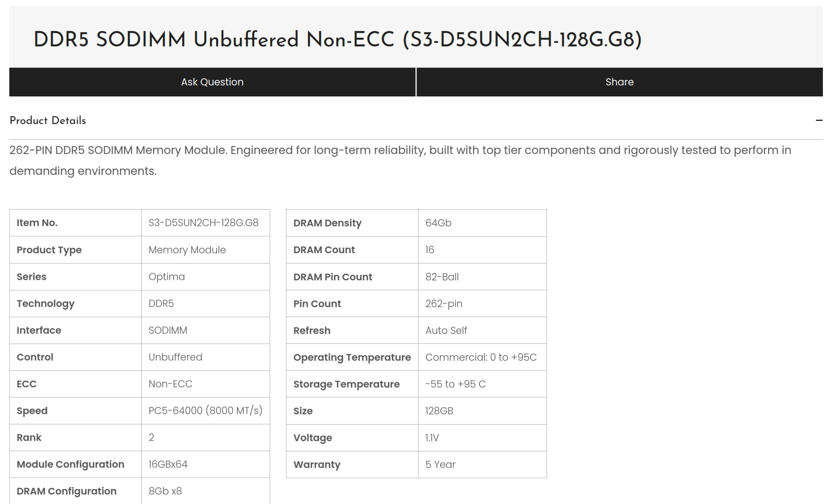Open the Share button
The image size is (826, 504).
click(x=620, y=82)
